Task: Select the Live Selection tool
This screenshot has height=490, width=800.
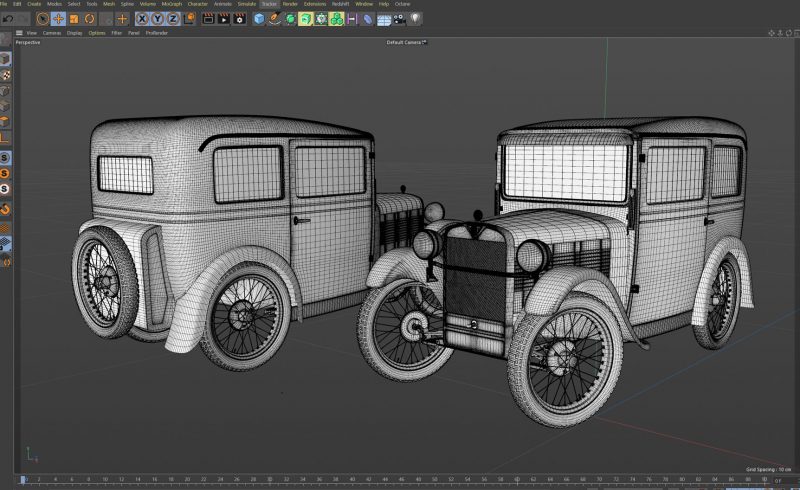Action: (x=43, y=19)
